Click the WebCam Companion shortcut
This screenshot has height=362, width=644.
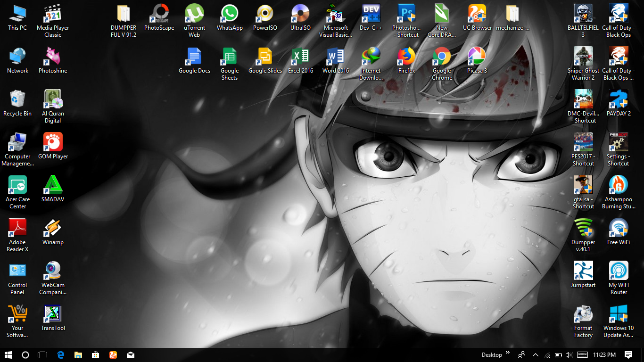53,271
